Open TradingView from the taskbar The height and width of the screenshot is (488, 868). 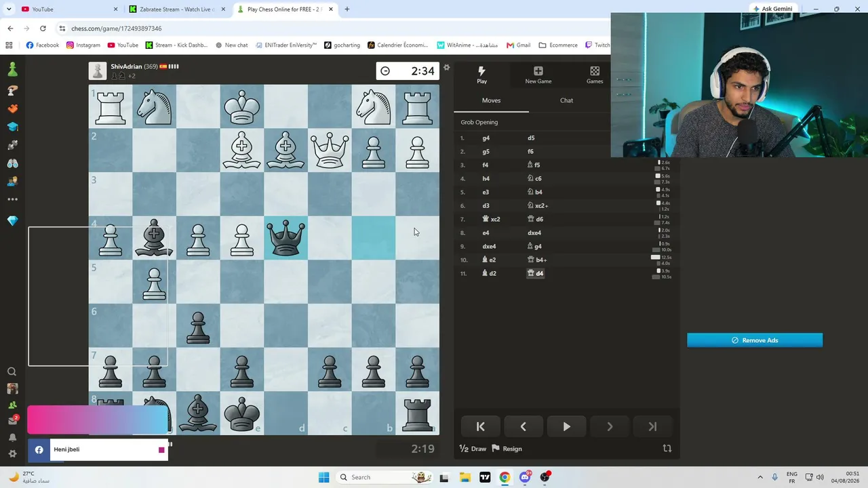click(485, 477)
